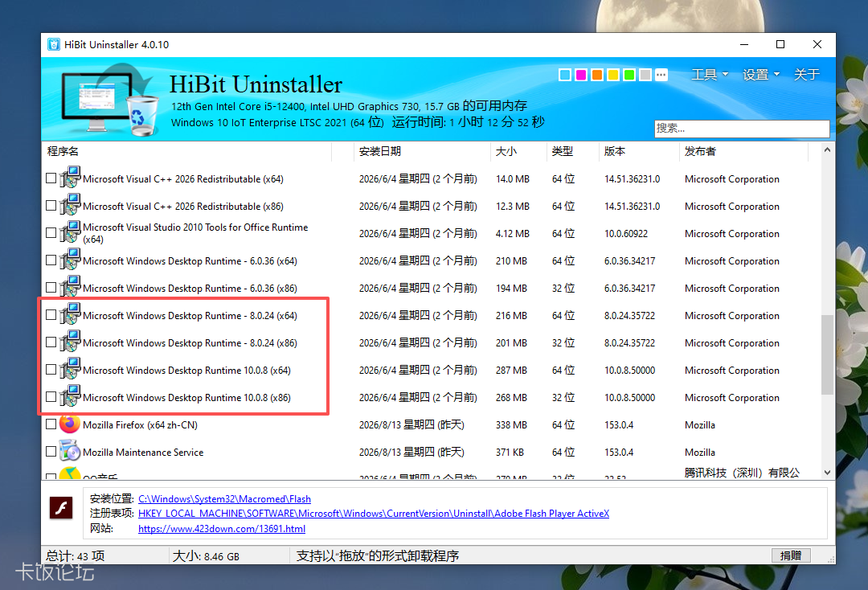Click the Mozilla Firefox program icon
The width and height of the screenshot is (868, 590).
(x=70, y=424)
